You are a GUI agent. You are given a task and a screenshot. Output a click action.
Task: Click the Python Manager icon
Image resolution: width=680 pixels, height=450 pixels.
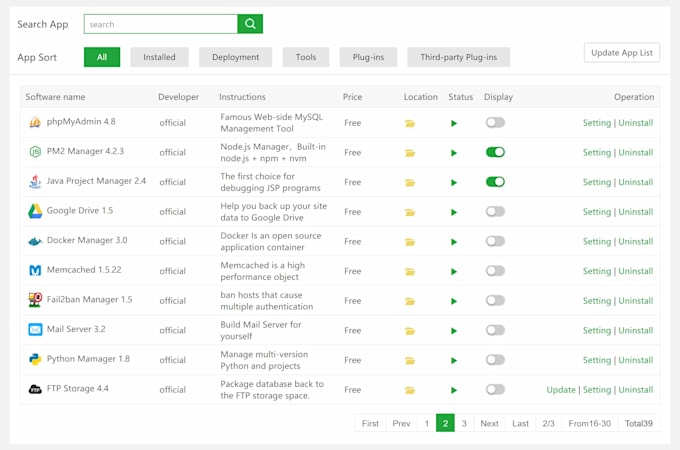35,359
